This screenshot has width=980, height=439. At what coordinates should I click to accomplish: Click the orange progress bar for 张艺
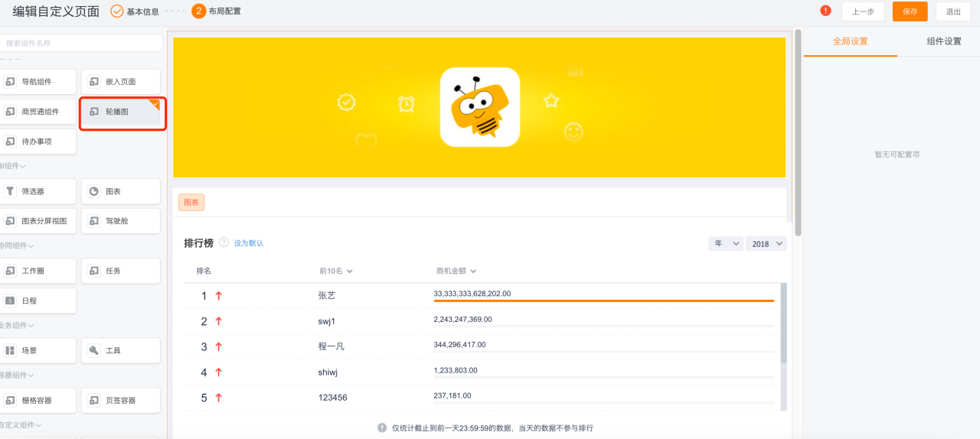pos(604,301)
